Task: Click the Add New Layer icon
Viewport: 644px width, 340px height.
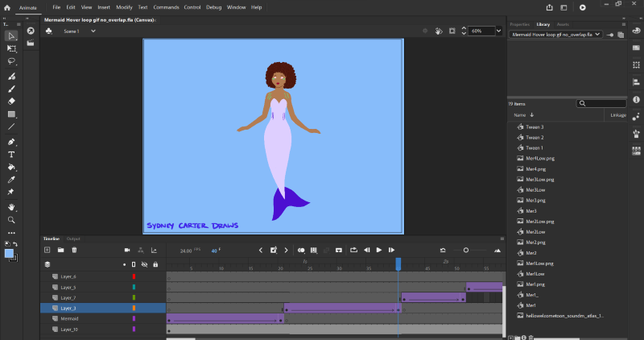Action: [47, 250]
